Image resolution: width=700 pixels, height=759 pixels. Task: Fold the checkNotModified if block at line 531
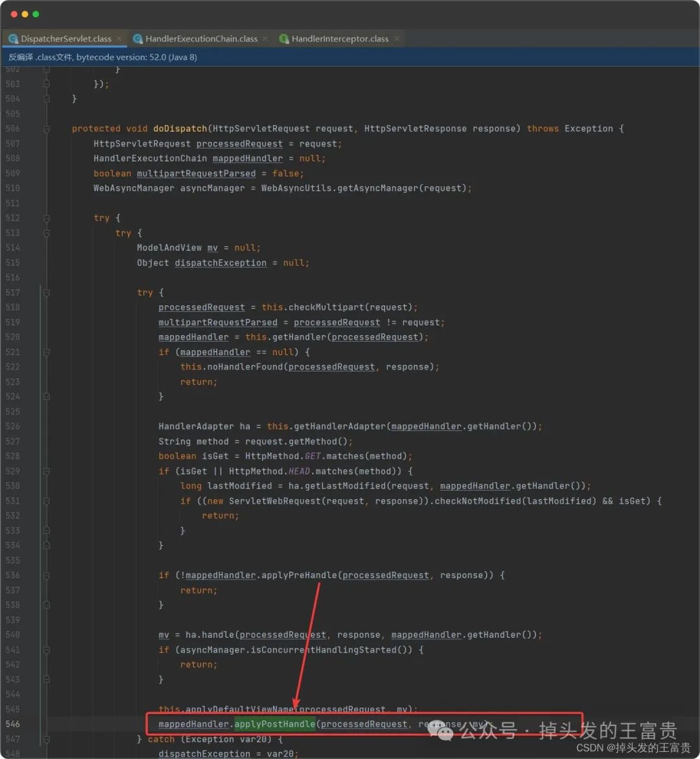pyautogui.click(x=47, y=502)
